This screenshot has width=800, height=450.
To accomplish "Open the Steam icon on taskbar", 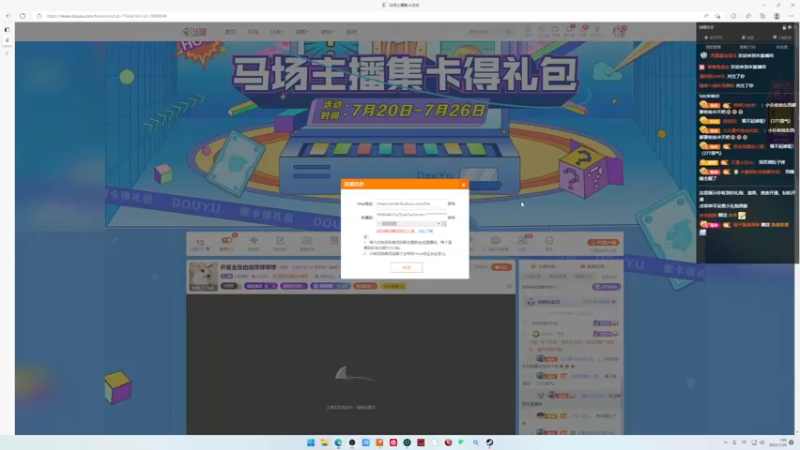I will tap(489, 442).
